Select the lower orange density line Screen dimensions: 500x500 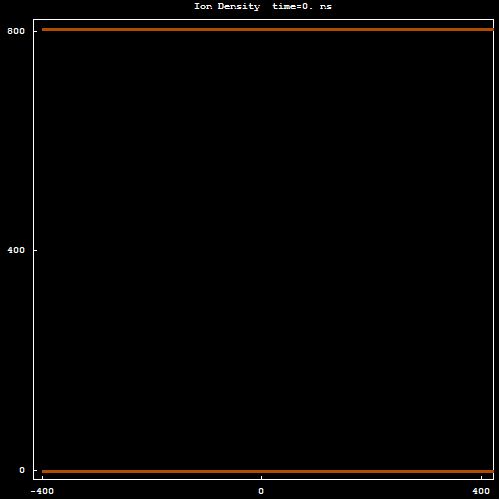[268, 471]
